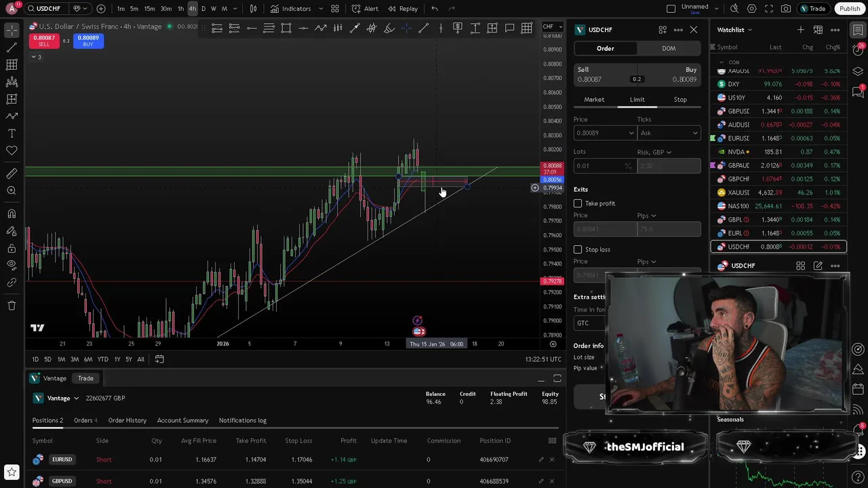Screen dimensions: 868x488
Task: Open the Account Summary tab
Action: (182, 421)
